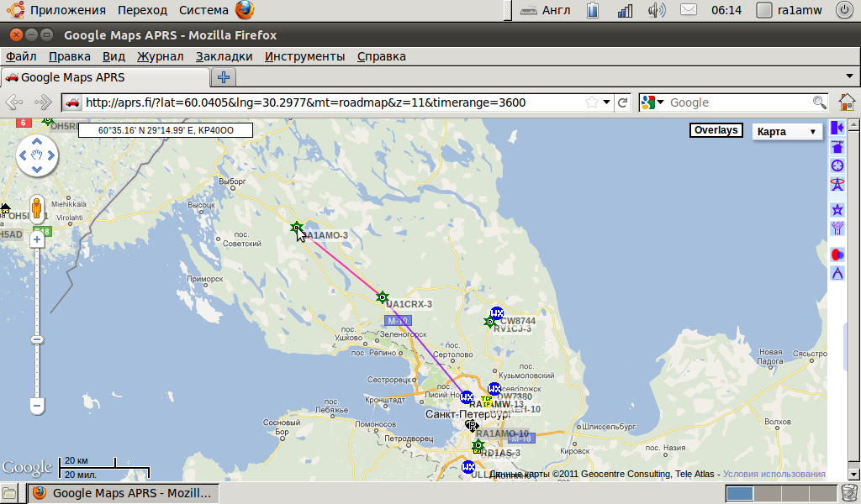The image size is (861, 504).
Task: Click the star icon in right sidebar
Action: click(x=837, y=210)
